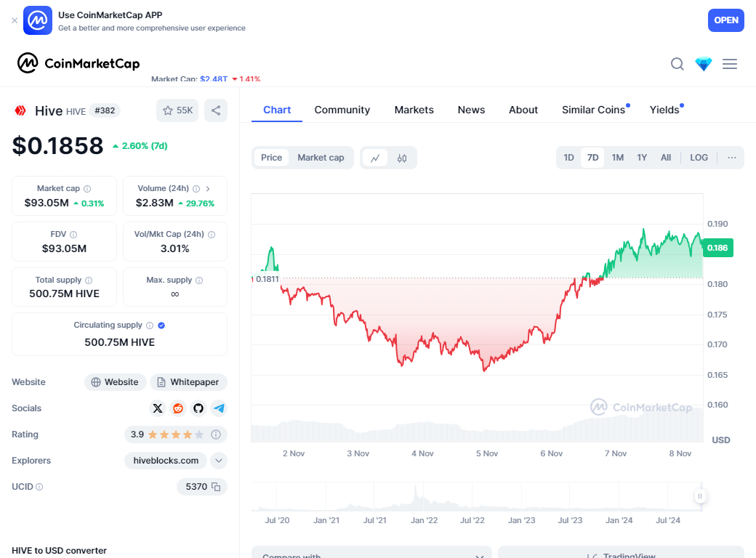Open the X (Twitter) social icon
This screenshot has height=558, width=756.
pyautogui.click(x=158, y=408)
